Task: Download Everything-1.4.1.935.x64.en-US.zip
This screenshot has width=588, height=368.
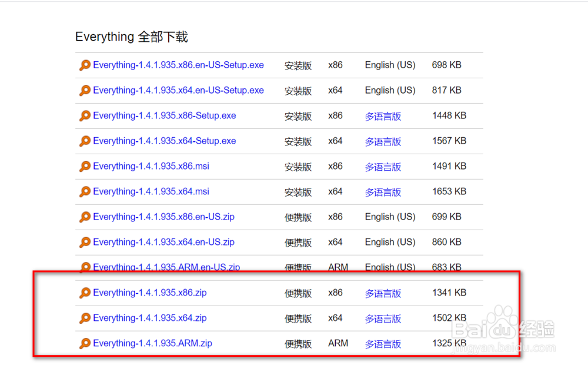Action: pos(163,242)
